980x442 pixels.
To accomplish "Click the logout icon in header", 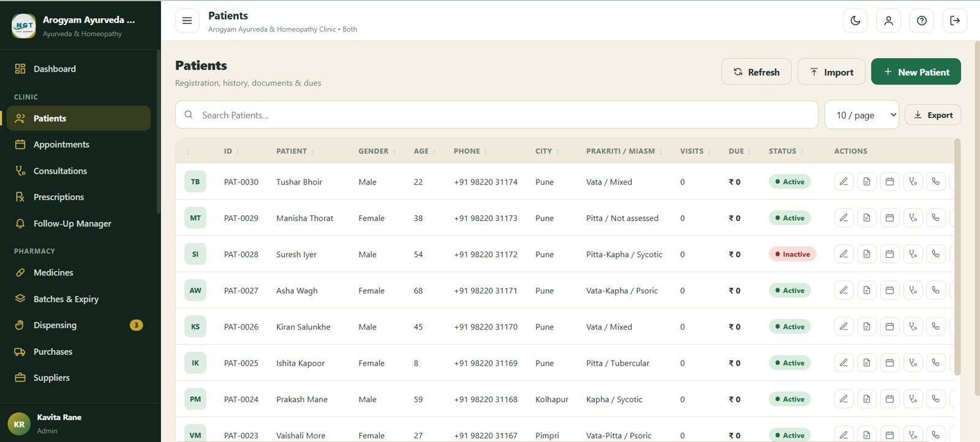I will pyautogui.click(x=955, y=21).
